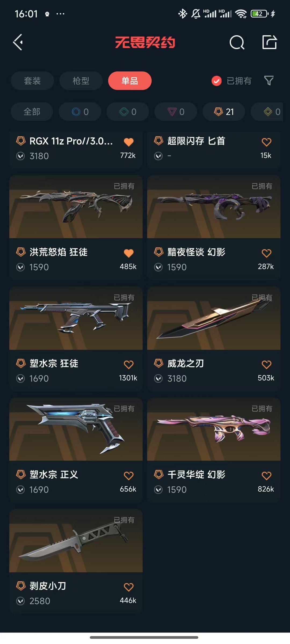The width and height of the screenshot is (290, 644).
Task: Tap heart icon for 威龙之刃
Action: tap(266, 365)
